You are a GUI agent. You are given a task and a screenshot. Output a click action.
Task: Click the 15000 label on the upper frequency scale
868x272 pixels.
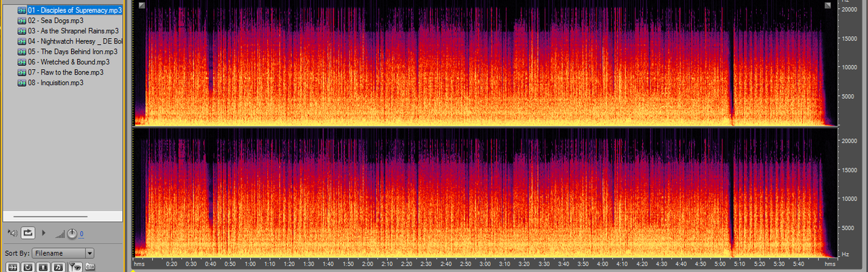pos(851,39)
